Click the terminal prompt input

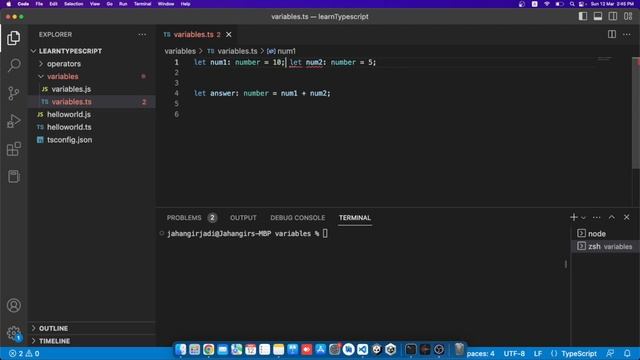325,233
